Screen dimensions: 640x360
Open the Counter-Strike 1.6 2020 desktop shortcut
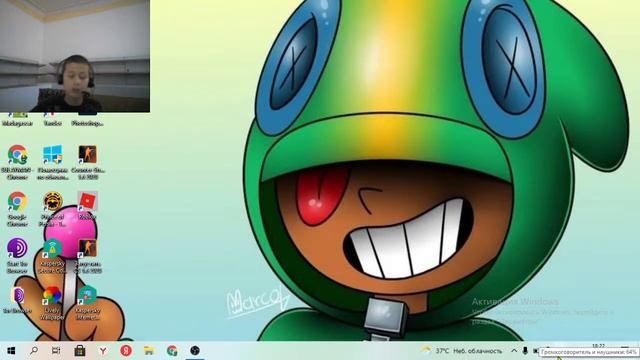[x=87, y=162]
